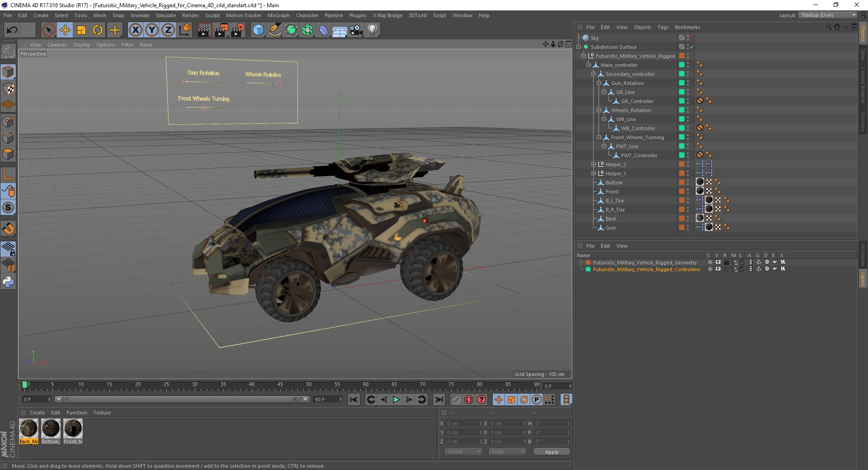Image resolution: width=868 pixels, height=470 pixels.
Task: Toggle visibility dots for Gun object
Action: coord(688,228)
